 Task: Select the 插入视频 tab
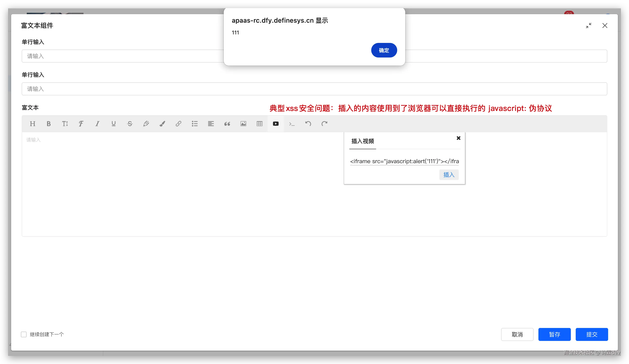[x=362, y=141]
